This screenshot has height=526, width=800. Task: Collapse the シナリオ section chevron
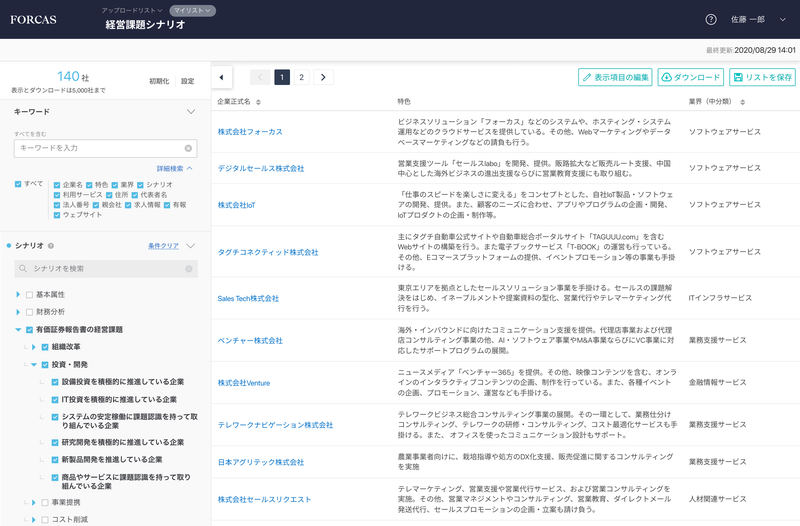point(191,246)
